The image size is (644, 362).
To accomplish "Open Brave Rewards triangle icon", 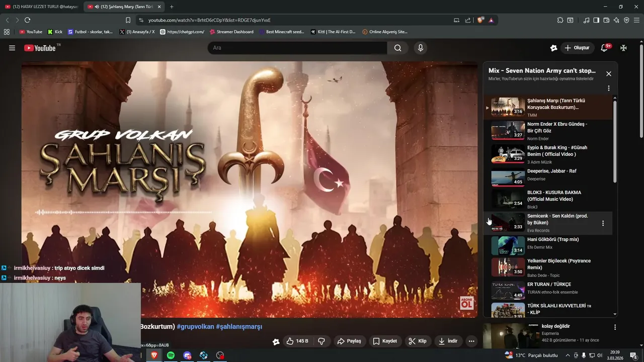I will click(491, 20).
